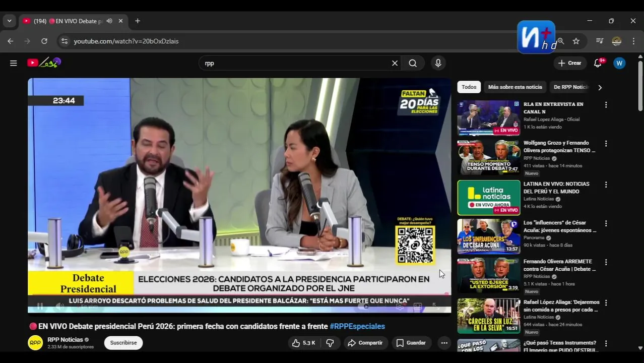
Task: Open options for Rafael López Aliaga video
Action: coord(606,303)
